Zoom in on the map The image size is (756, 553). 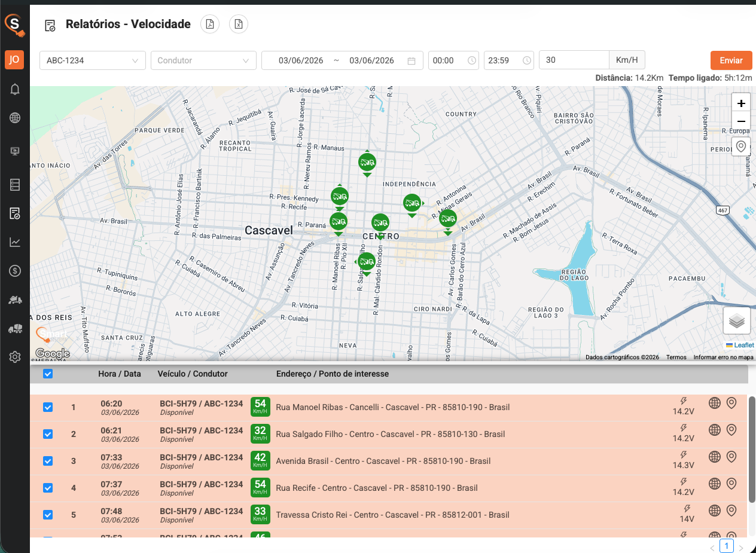pyautogui.click(x=741, y=103)
